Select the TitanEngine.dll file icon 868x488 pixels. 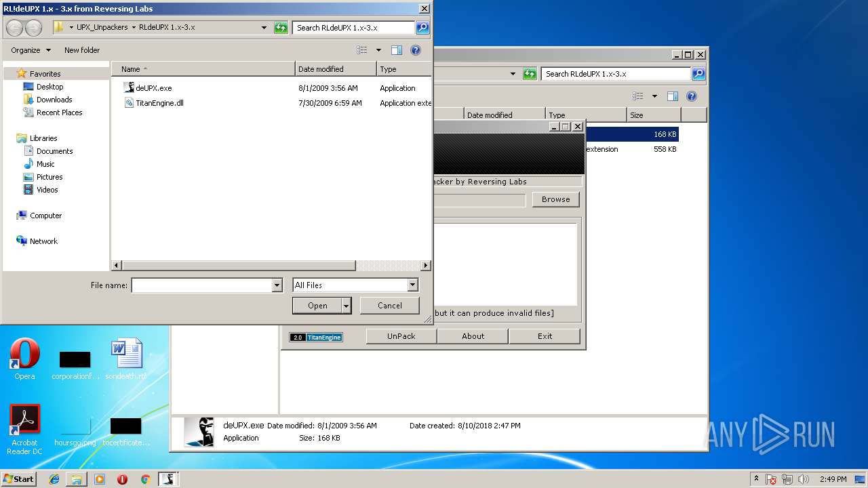click(x=129, y=103)
